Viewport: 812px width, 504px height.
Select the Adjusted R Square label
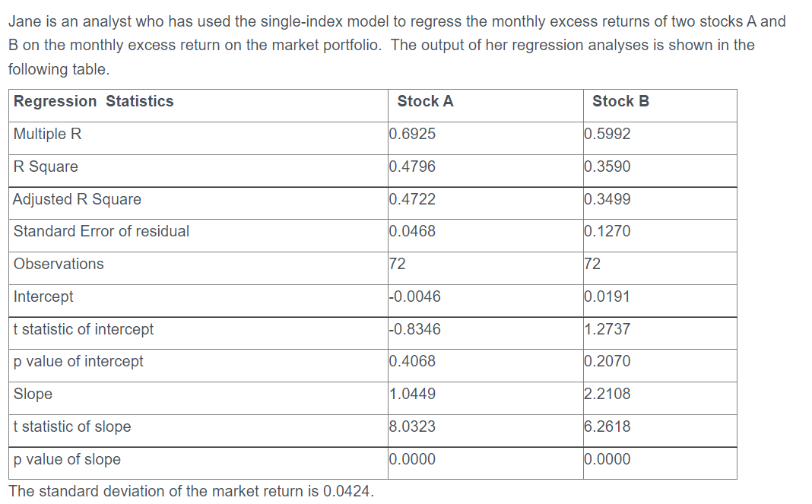pyautogui.click(x=77, y=199)
